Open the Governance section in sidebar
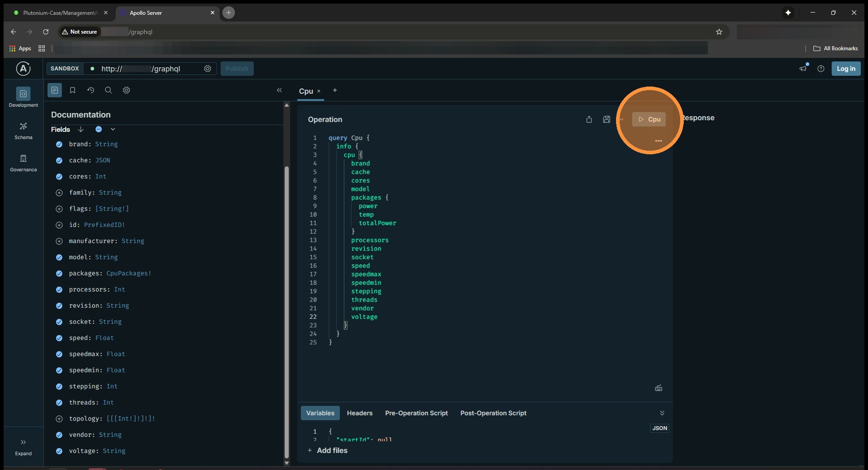The height and width of the screenshot is (470, 868). point(23,163)
